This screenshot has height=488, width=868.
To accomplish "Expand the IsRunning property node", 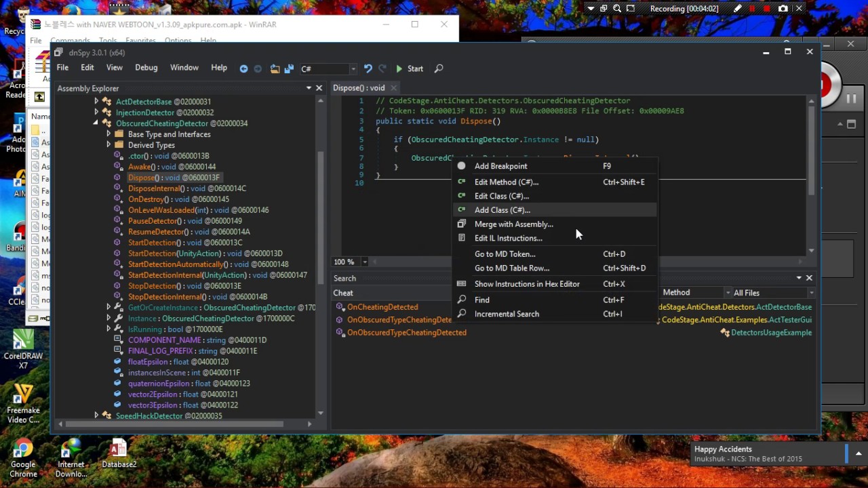I will tap(108, 329).
